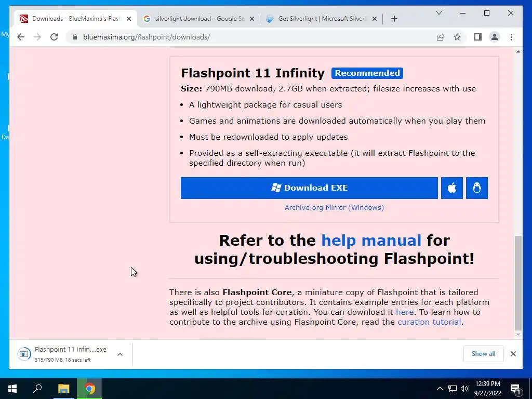Reload the bluemaxima page

click(x=54, y=37)
